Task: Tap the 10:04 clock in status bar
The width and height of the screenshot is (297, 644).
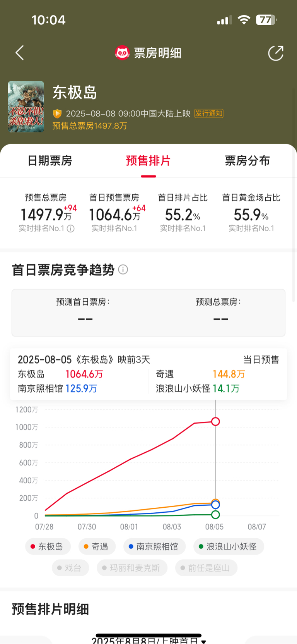Action: 48,20
